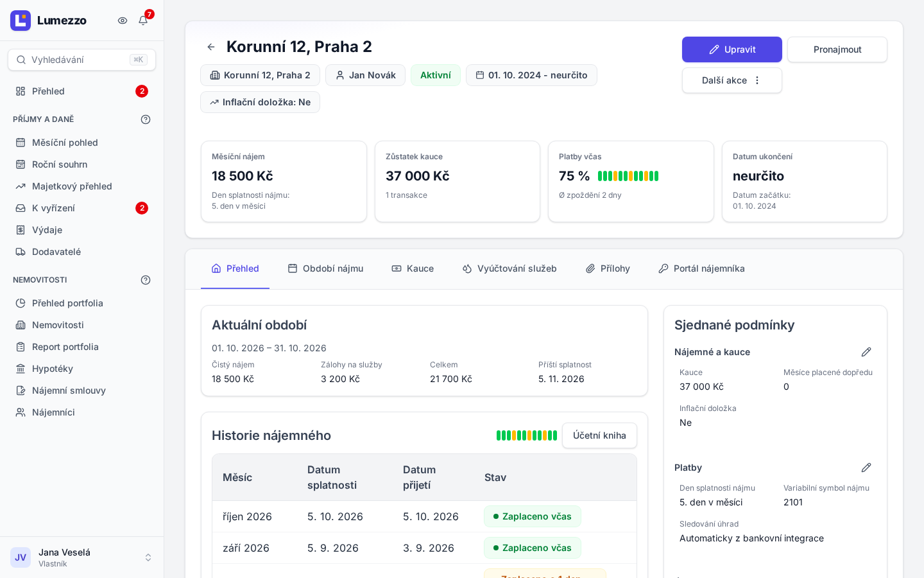Open Majetkový přehled sidebar item
The height and width of the screenshot is (578, 924).
[x=82, y=186]
